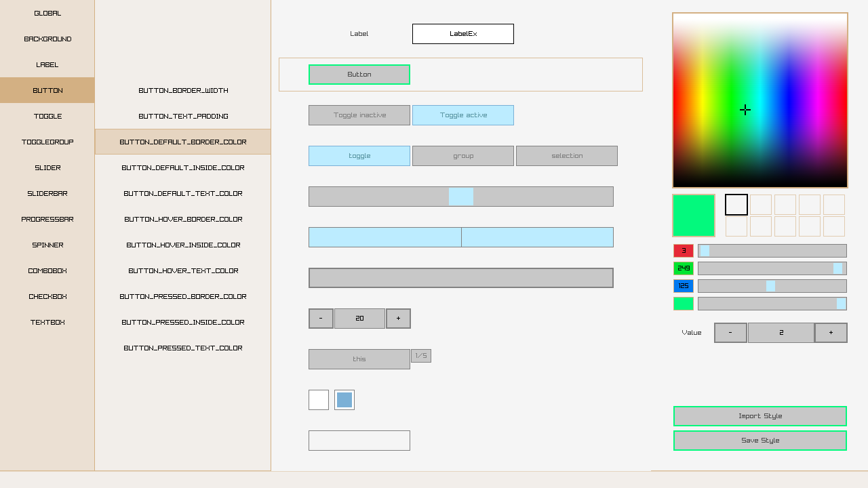Click the green channel slider at 249
Viewport: 868px width, 488px height.
pos(772,268)
